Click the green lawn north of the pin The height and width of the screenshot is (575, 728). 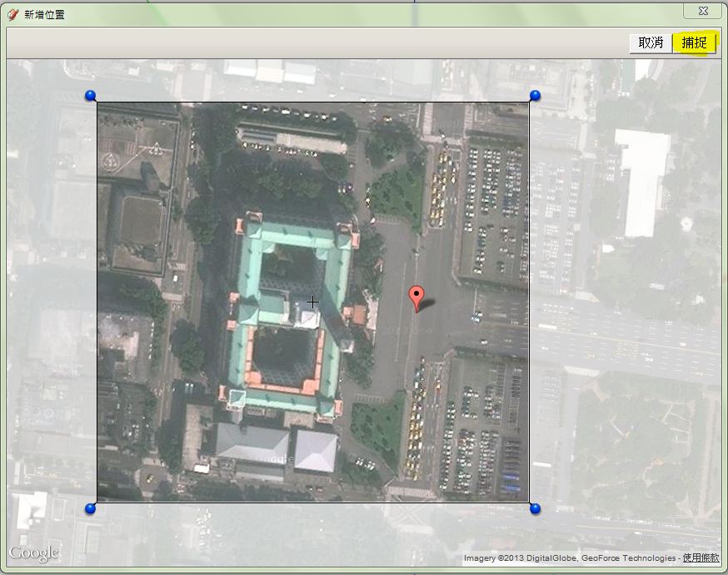pyautogui.click(x=398, y=193)
